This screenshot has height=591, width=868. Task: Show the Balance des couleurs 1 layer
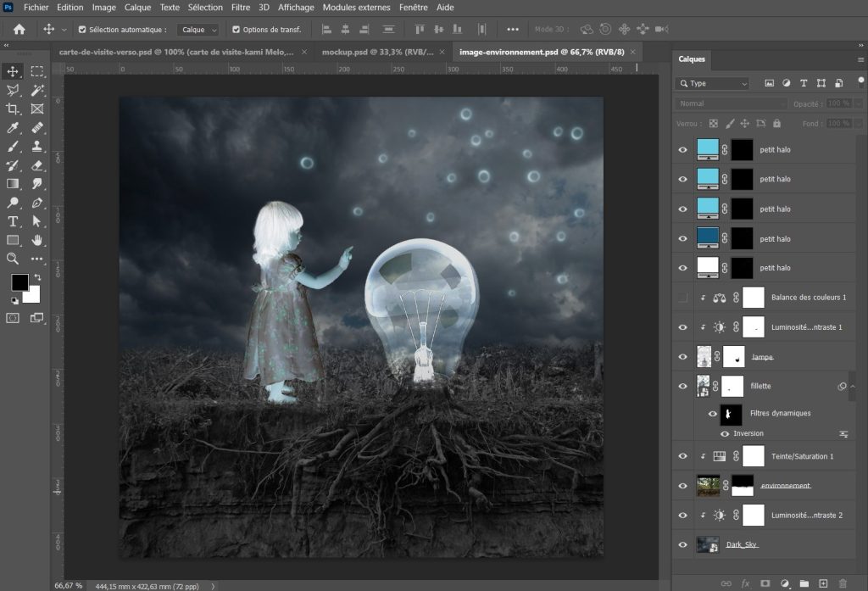[x=682, y=298]
